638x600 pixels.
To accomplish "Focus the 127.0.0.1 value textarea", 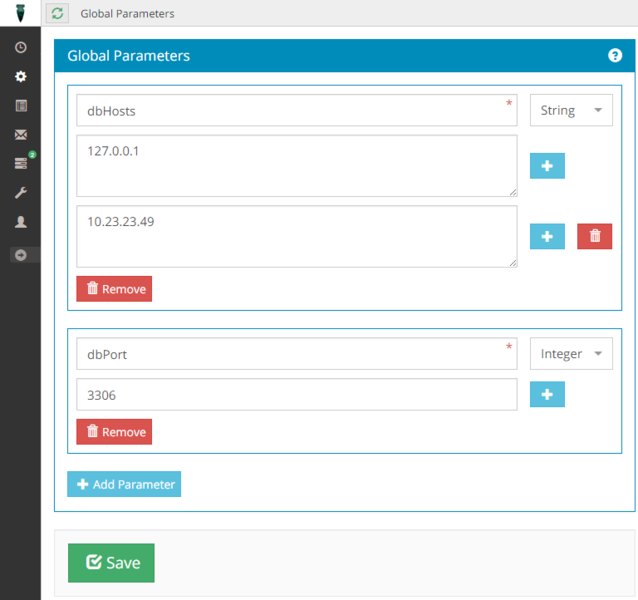I will click(297, 166).
